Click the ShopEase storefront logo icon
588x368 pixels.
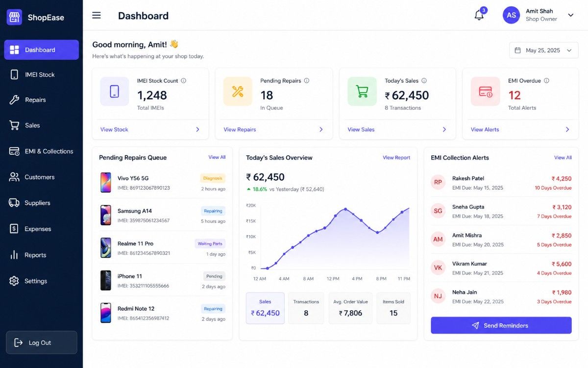tap(14, 17)
